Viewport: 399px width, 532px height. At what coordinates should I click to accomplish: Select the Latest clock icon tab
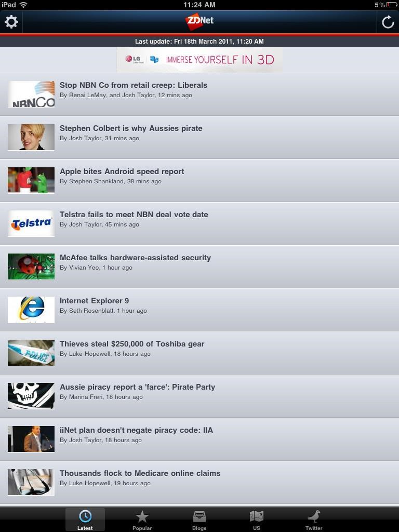[x=85, y=520]
